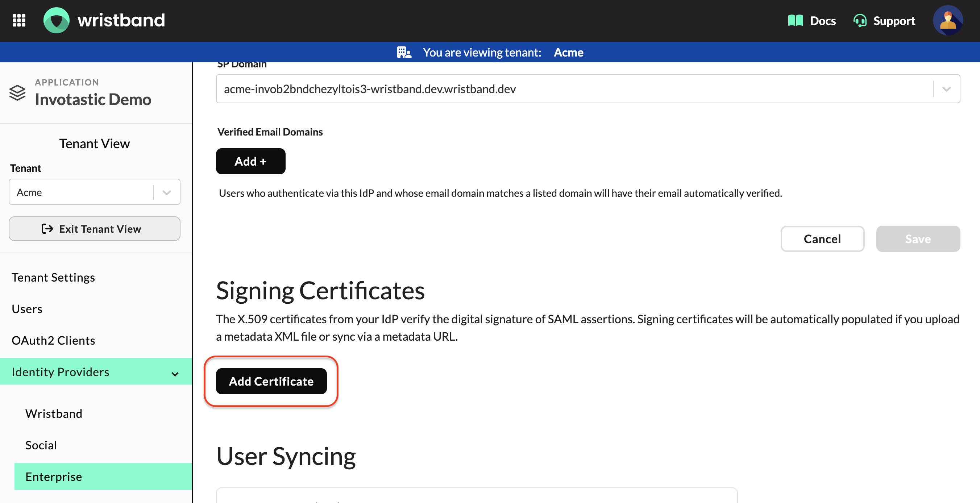Click the User Syncing heading

pyautogui.click(x=286, y=457)
